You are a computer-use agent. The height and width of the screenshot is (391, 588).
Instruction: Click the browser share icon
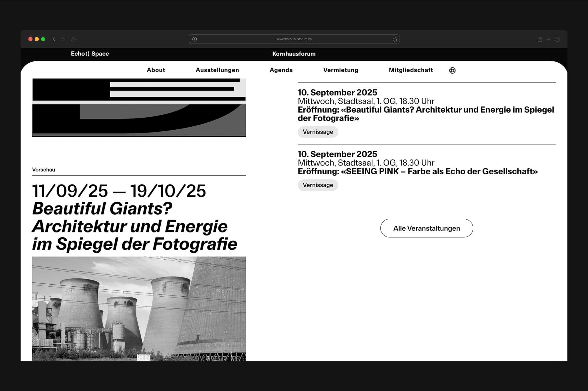tap(539, 39)
